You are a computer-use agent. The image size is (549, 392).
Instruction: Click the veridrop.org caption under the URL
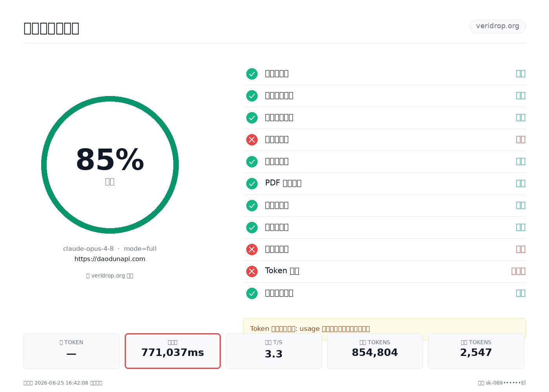110,276
